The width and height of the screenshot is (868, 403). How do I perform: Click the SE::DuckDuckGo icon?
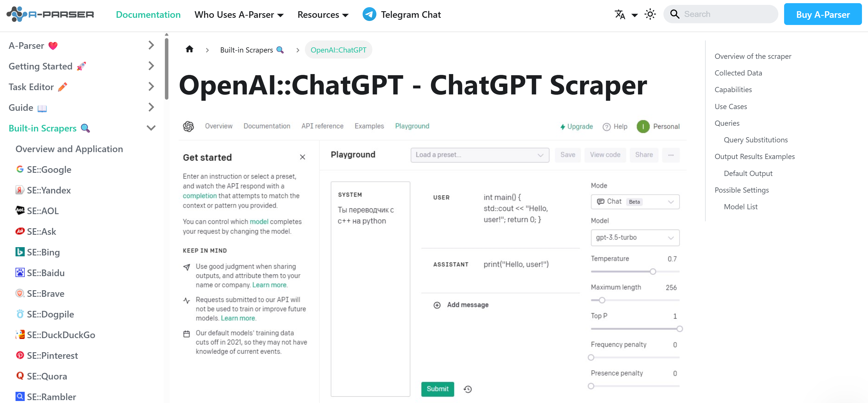20,334
